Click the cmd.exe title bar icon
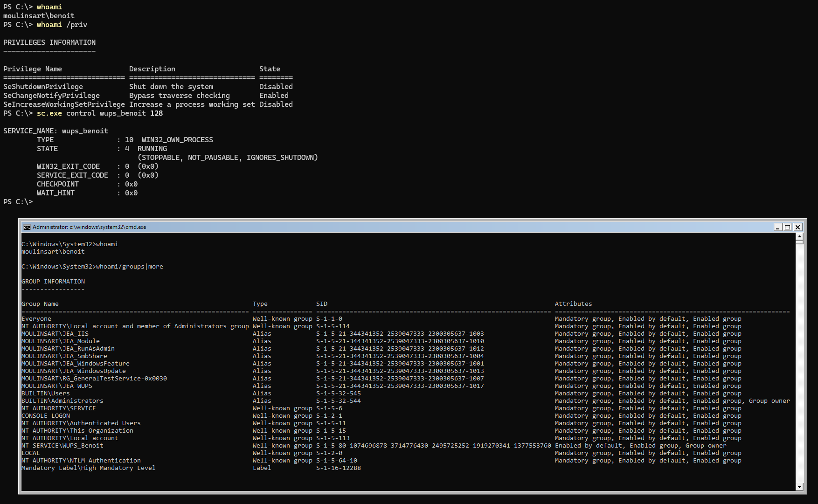This screenshot has width=818, height=504. (27, 227)
